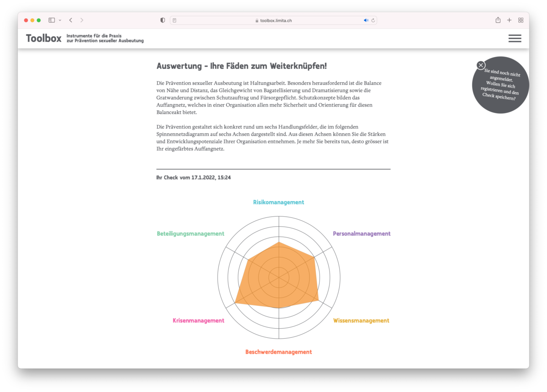Open the hamburger menu in the header
547x392 pixels.
515,39
